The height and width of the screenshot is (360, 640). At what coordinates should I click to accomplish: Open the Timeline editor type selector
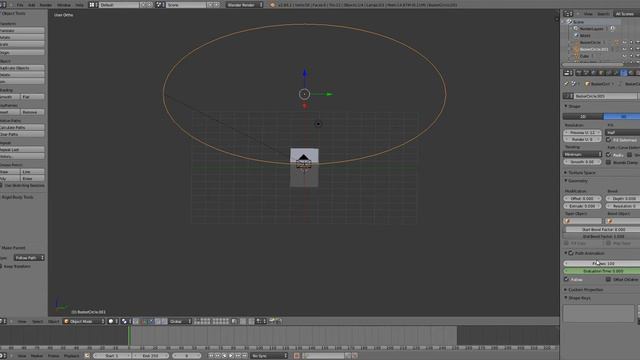pos(3,356)
